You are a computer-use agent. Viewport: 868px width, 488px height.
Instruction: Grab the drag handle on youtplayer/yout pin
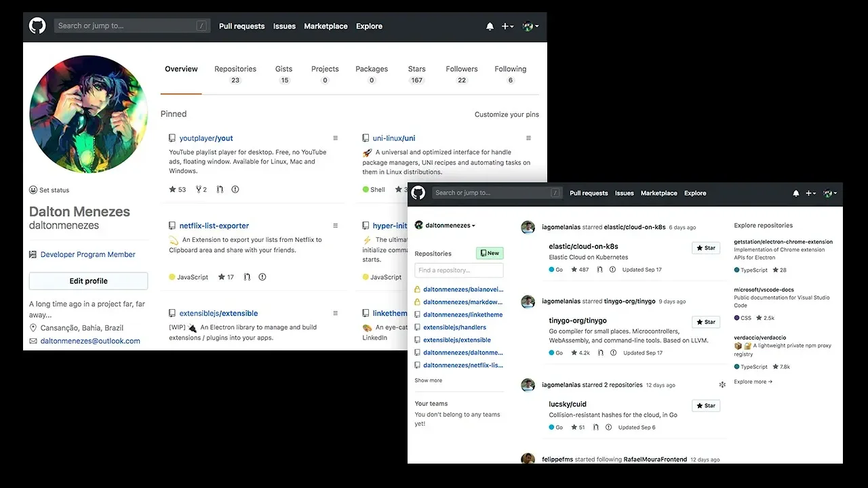[335, 138]
